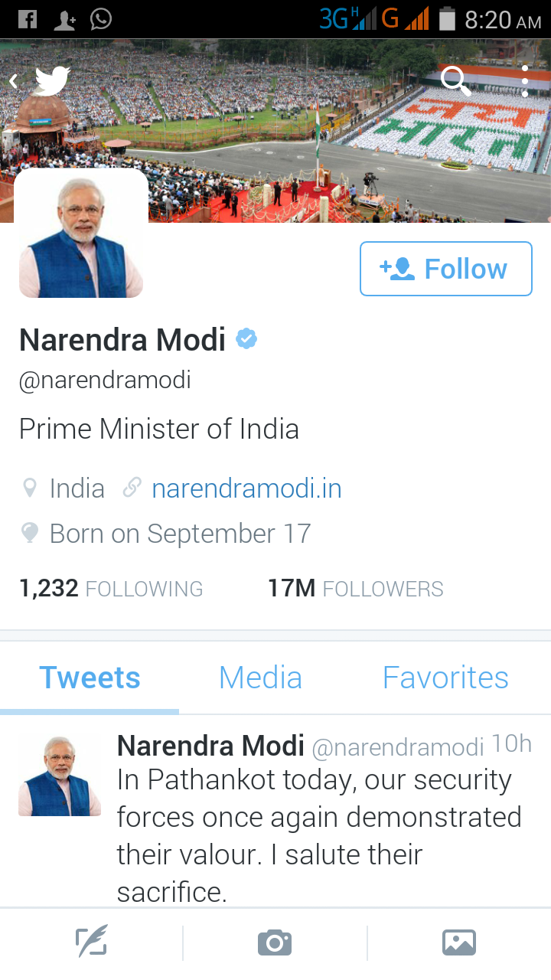The height and width of the screenshot is (980, 551).
Task: Open photo gallery icon in bottom bar
Action: tap(459, 942)
